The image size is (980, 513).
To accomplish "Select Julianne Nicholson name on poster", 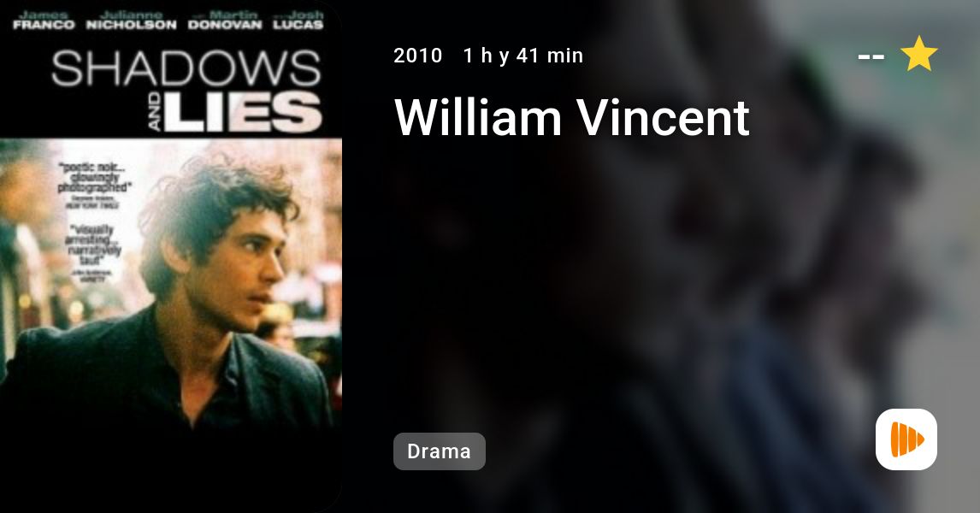I will point(131,20).
